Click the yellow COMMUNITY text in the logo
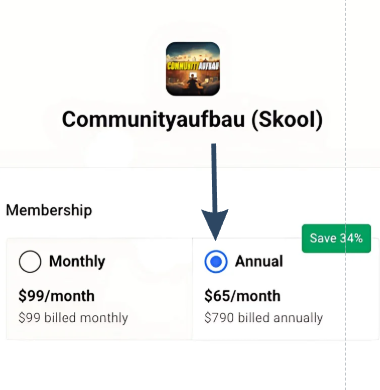Screen dimensions: 380x390 (183, 65)
